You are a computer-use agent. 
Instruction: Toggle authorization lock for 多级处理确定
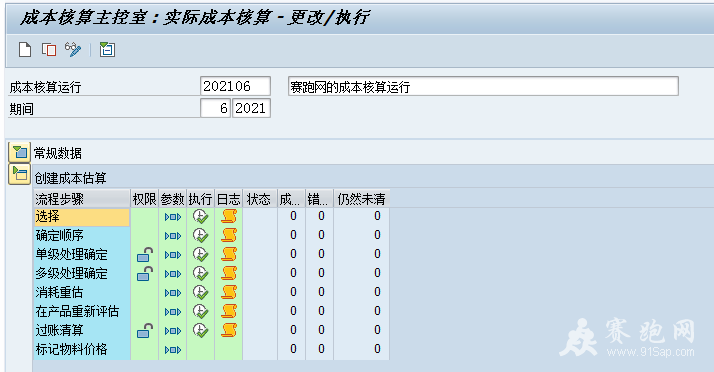(x=145, y=274)
